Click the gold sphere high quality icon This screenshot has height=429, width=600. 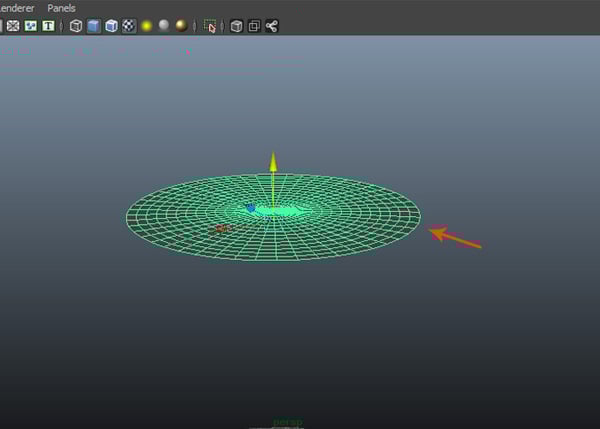pyautogui.click(x=181, y=26)
